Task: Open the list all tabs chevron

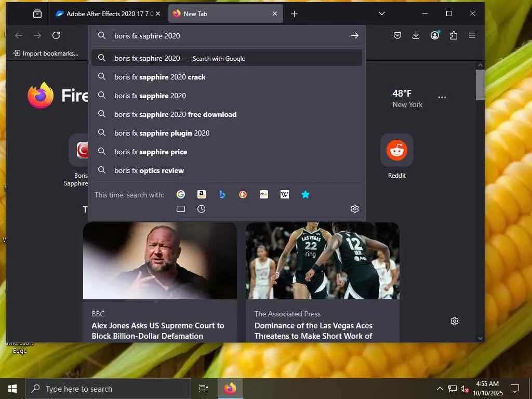Action: [382, 14]
